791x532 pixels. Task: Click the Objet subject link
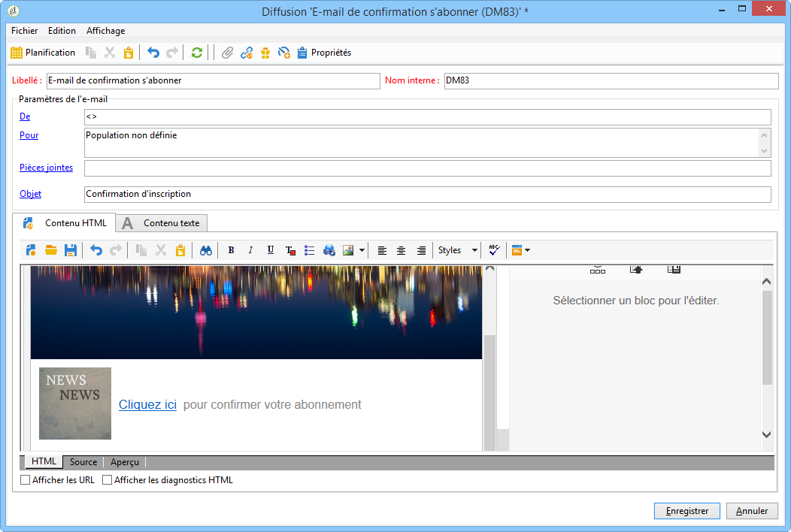[30, 194]
